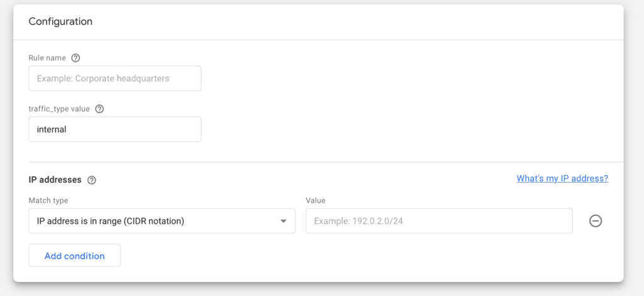Focus the Rule name input field

[115, 79]
